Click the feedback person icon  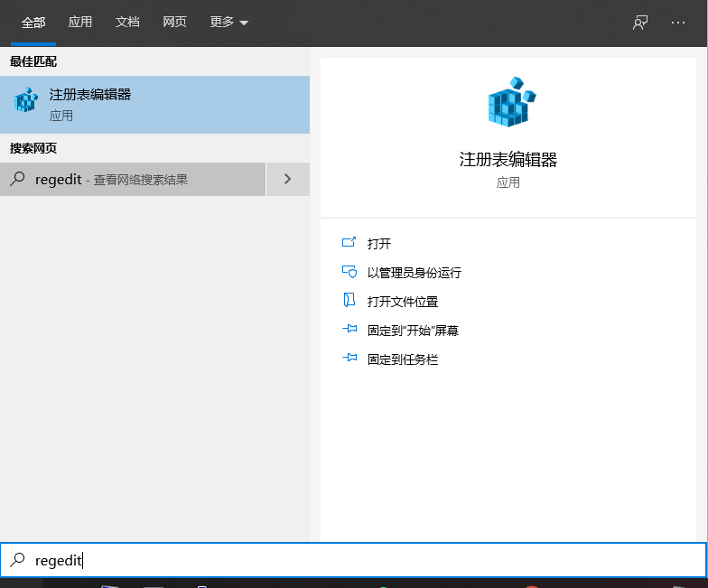(x=639, y=22)
